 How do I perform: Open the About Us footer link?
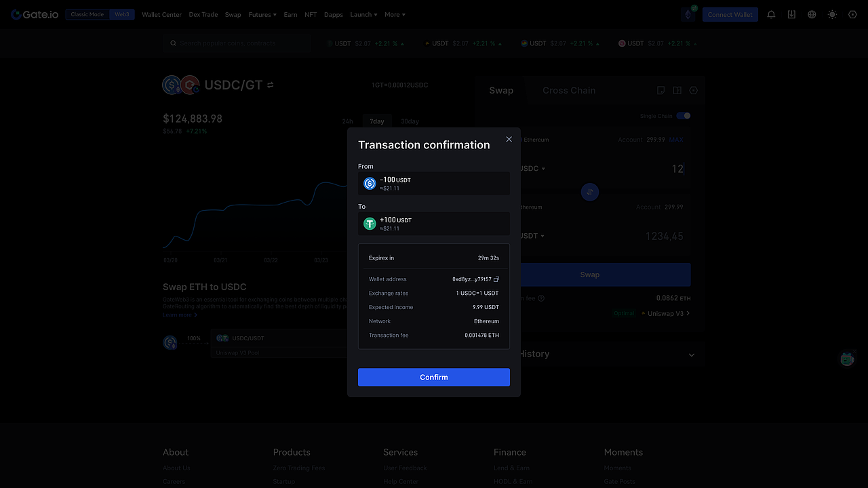tap(176, 468)
